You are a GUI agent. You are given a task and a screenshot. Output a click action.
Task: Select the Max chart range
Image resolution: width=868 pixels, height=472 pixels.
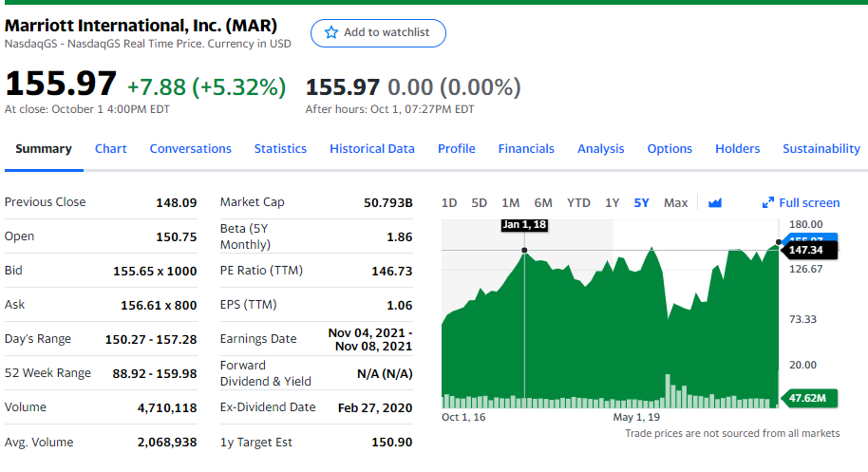(675, 202)
